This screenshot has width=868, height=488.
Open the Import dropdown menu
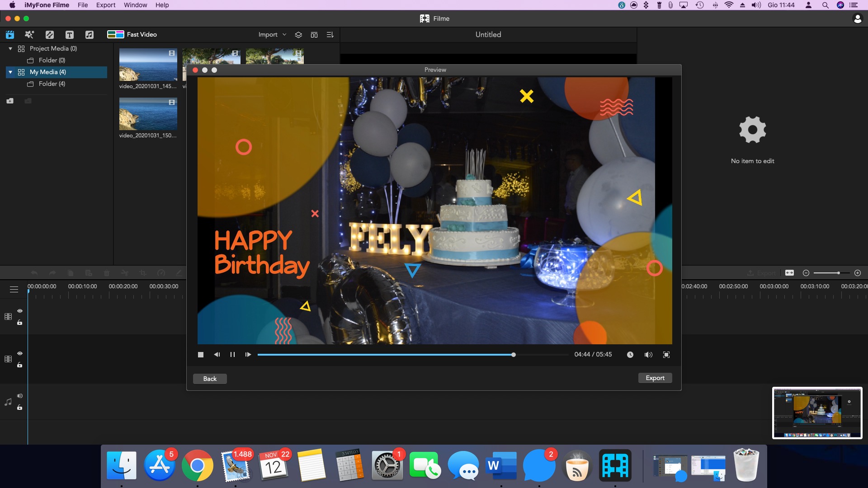[x=271, y=34]
